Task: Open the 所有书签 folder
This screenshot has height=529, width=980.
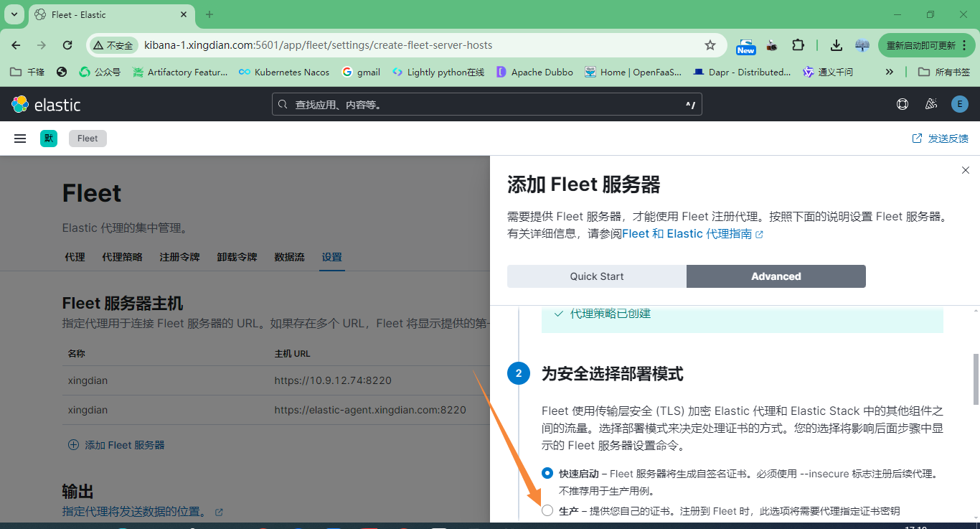Action: [x=944, y=72]
